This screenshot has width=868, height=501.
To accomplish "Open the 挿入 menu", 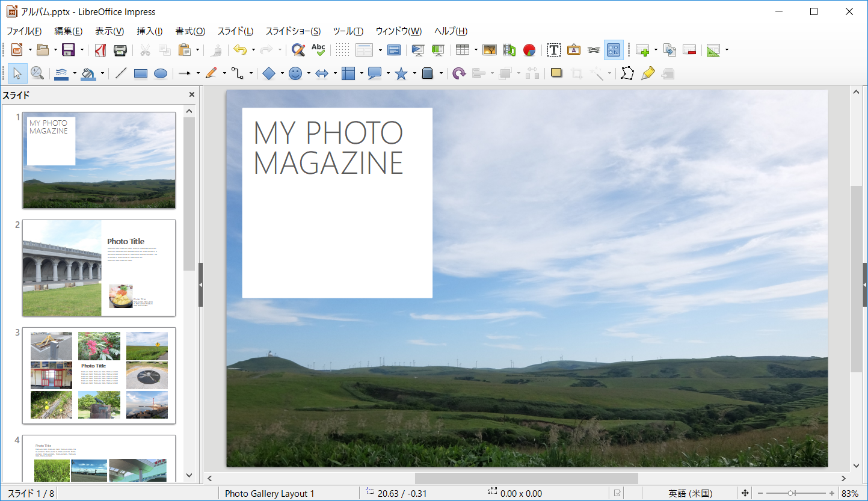I will click(147, 31).
